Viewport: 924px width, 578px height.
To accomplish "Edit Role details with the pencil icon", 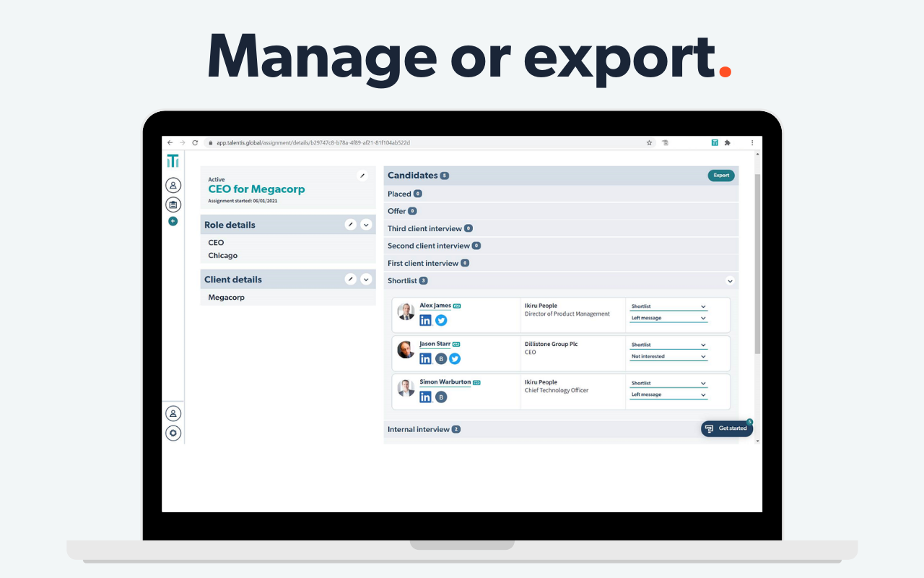I will 351,225.
